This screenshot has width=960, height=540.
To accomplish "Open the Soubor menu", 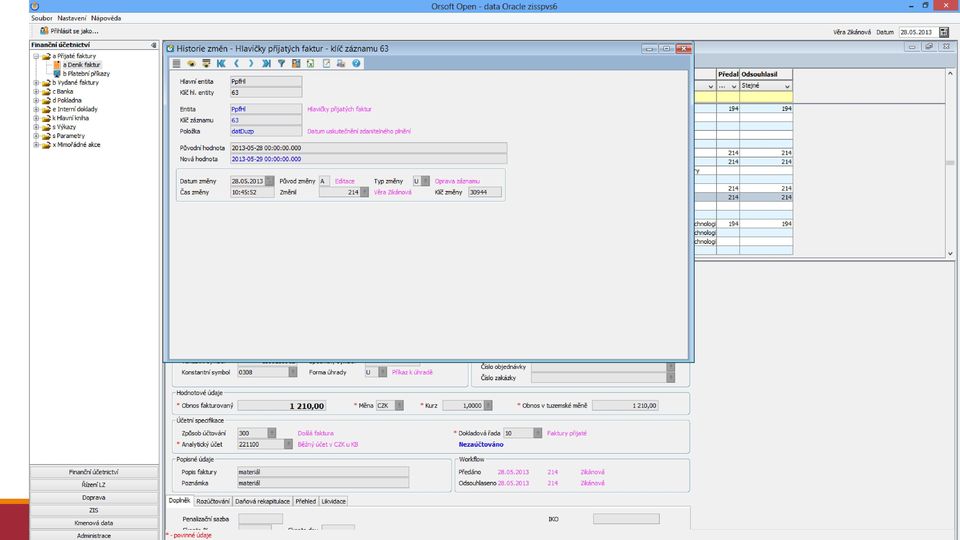I will [42, 18].
